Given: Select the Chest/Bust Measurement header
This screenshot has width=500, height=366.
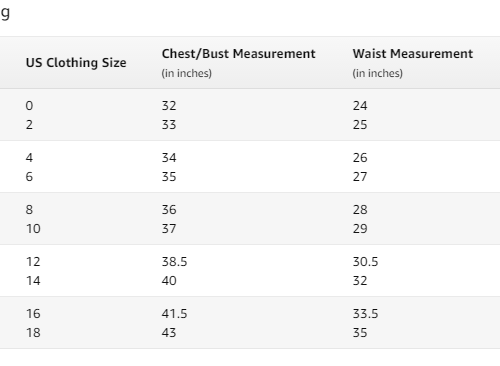Looking at the screenshot, I should click(238, 54).
